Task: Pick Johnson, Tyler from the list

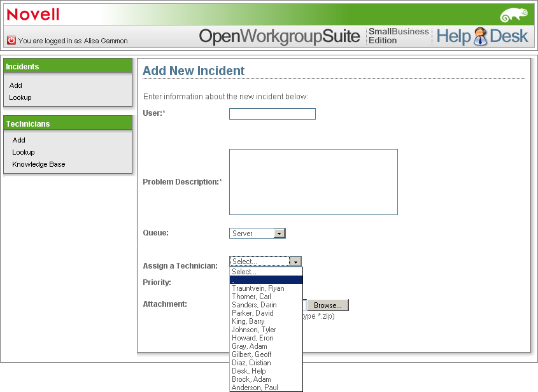Action: click(x=266, y=330)
